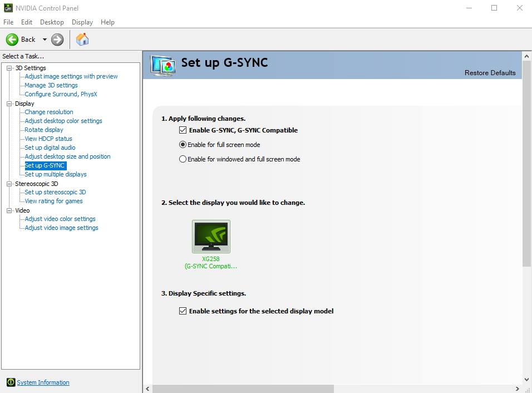Click the Set up G-SYNC header monitor icon
532x393 pixels.
(163, 65)
